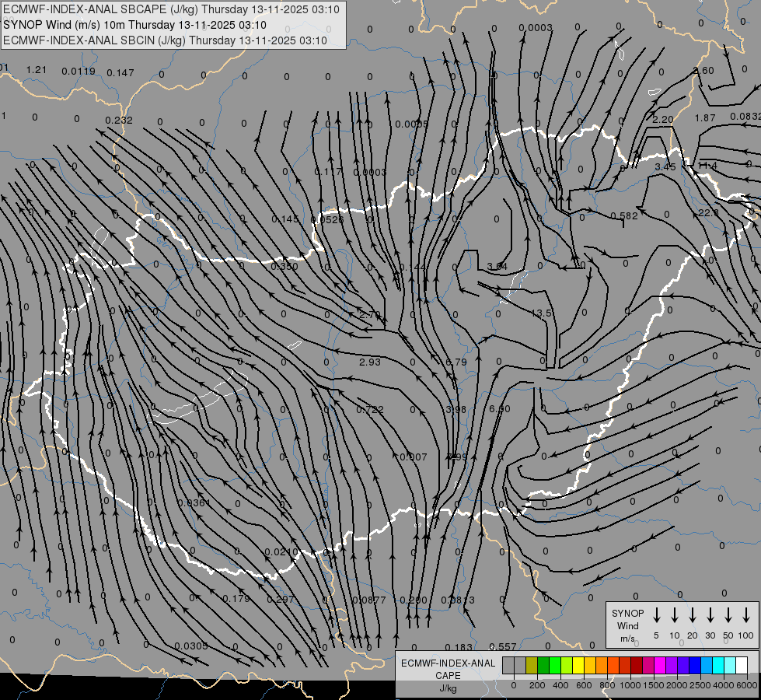Click the 6.79 value on the map

[456, 362]
